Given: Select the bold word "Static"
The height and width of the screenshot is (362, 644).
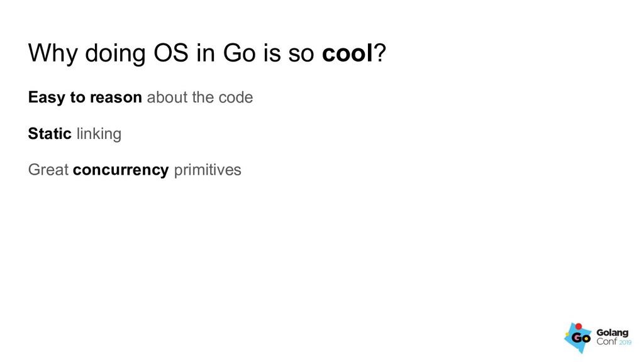Looking at the screenshot, I should pyautogui.click(x=50, y=133).
